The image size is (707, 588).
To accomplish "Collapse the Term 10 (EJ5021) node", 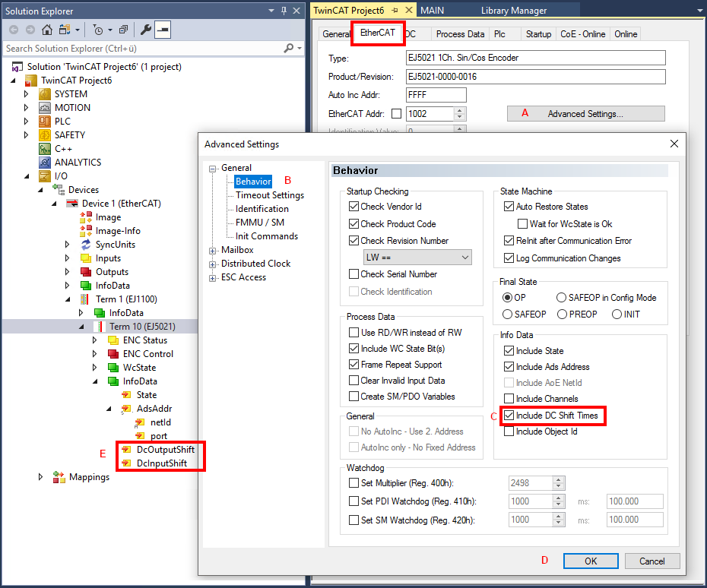I will pyautogui.click(x=81, y=327).
